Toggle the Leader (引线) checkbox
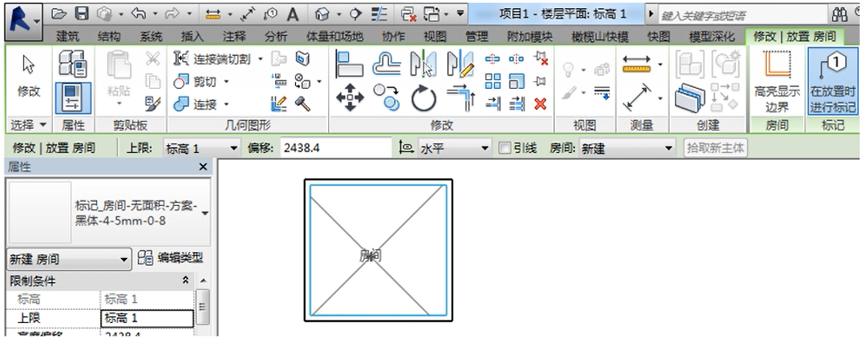 click(x=504, y=148)
